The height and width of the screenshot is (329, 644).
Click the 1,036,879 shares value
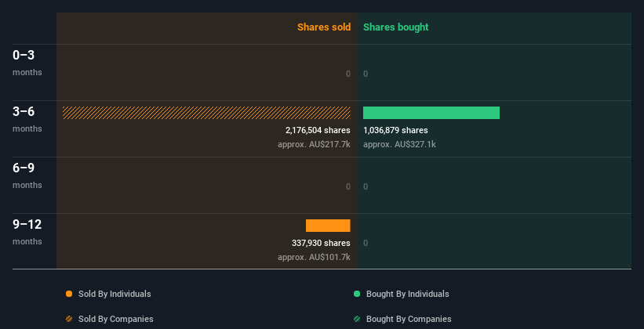click(x=395, y=130)
